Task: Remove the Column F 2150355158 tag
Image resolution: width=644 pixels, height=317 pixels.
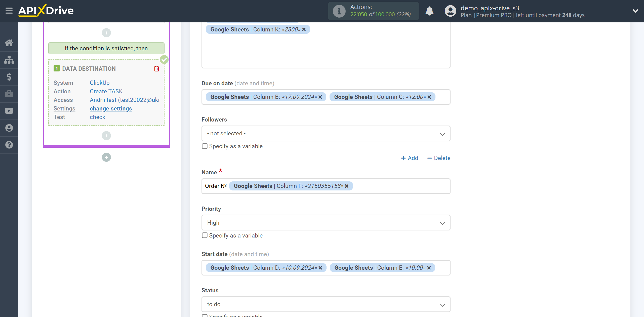Action: [x=347, y=186]
